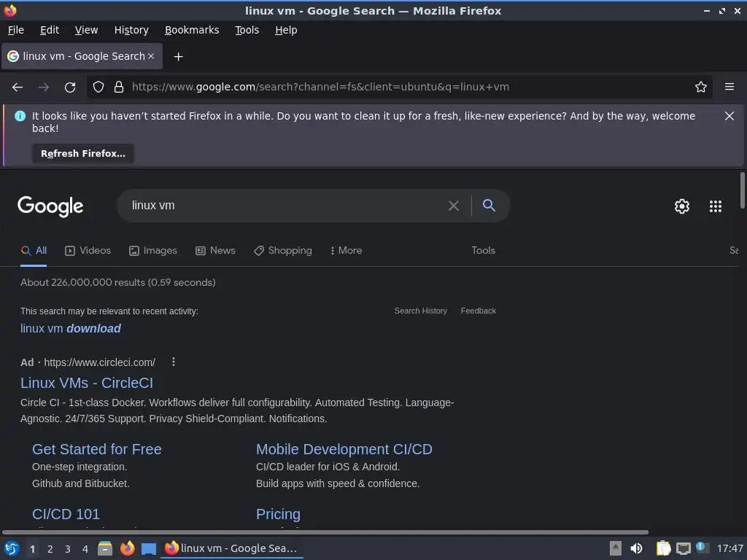Open the network/display tray icon

(683, 549)
